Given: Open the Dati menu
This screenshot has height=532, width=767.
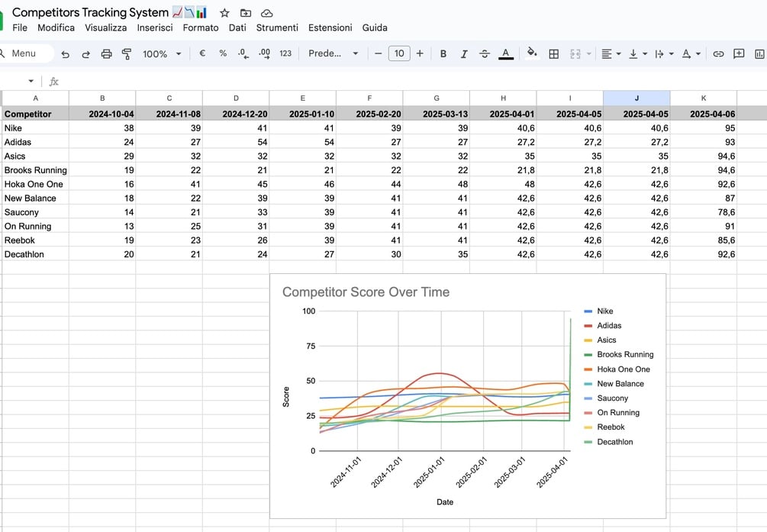Looking at the screenshot, I should [x=237, y=28].
